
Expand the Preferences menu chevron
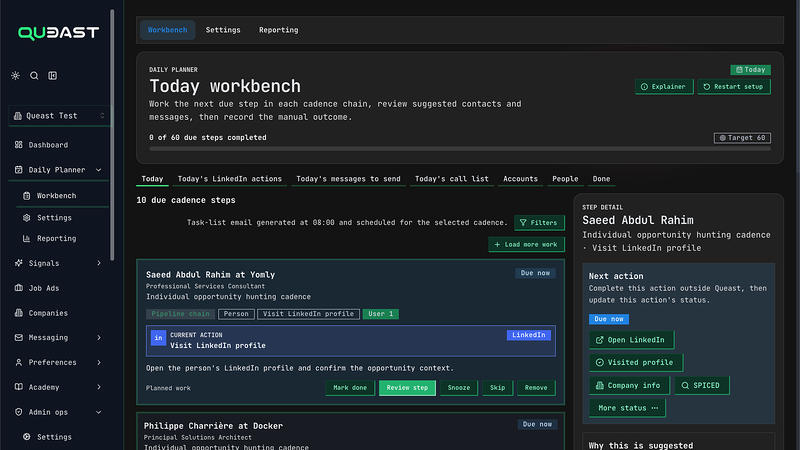click(x=98, y=362)
